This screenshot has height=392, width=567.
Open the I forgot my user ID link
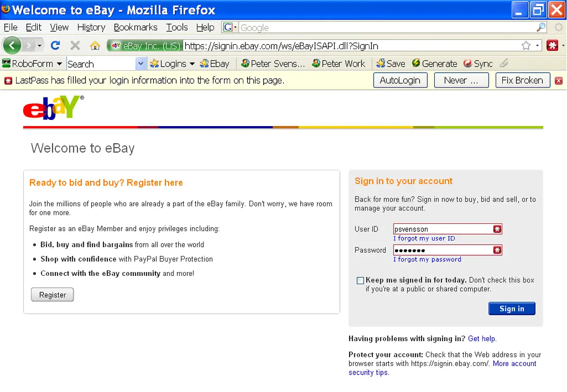point(424,239)
